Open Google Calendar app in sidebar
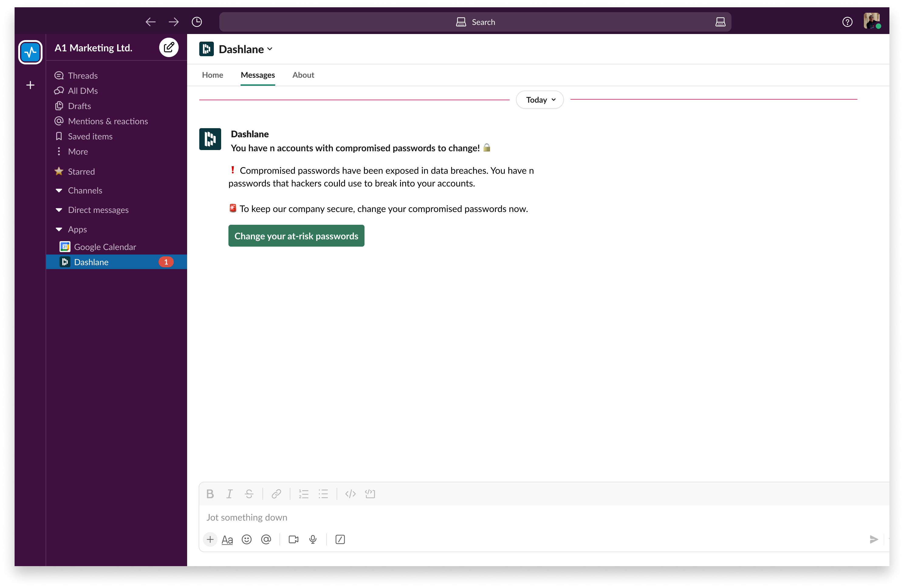The image size is (904, 588). click(x=104, y=247)
